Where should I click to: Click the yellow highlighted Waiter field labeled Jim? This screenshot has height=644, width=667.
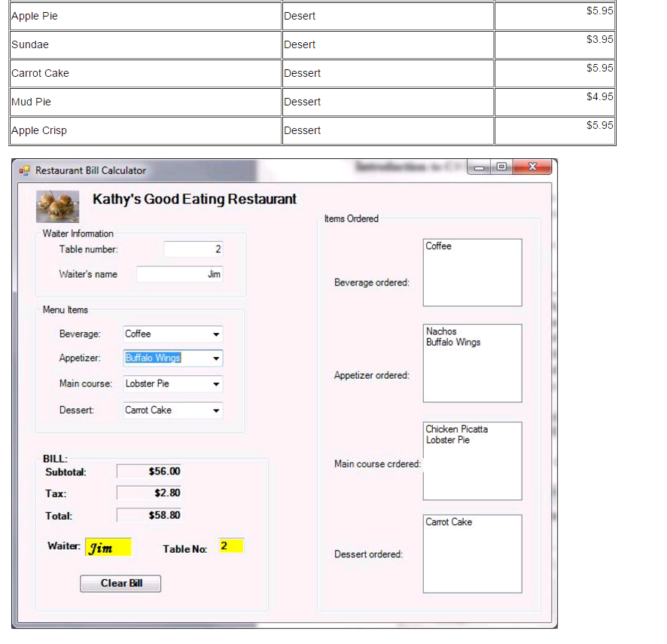pyautogui.click(x=107, y=546)
